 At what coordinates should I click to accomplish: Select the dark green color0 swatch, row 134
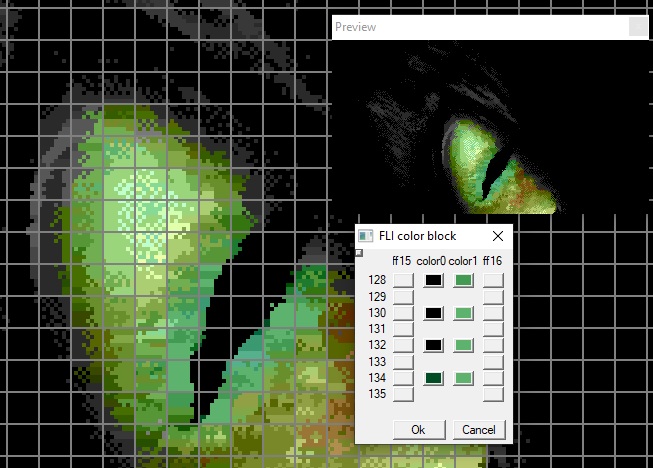coord(433,378)
